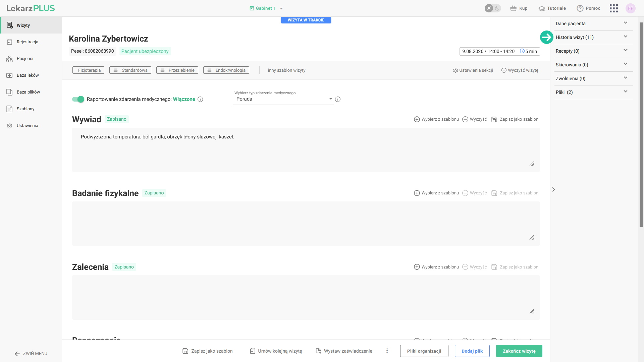Click info icon next to Porada dropdown
The height and width of the screenshot is (362, 644).
[x=338, y=99]
